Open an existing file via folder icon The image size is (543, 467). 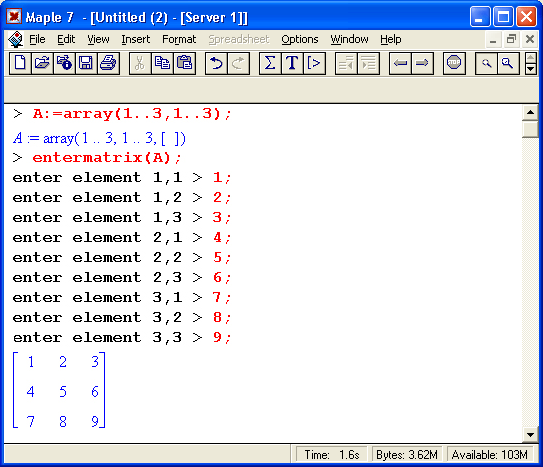coord(42,63)
